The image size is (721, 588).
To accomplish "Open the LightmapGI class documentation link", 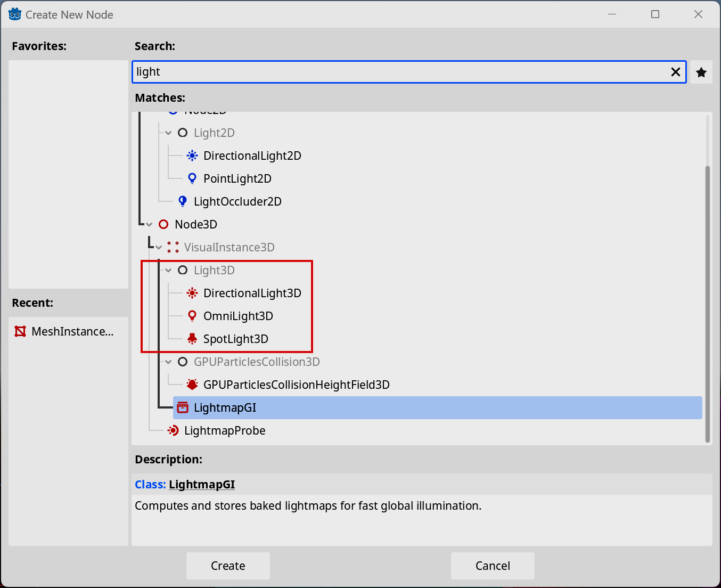I will click(202, 485).
